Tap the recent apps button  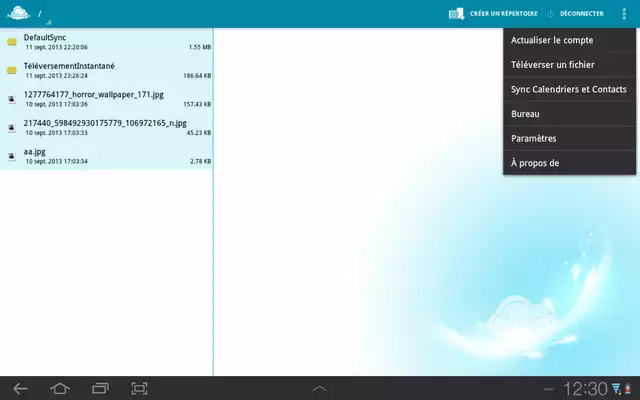pos(100,389)
